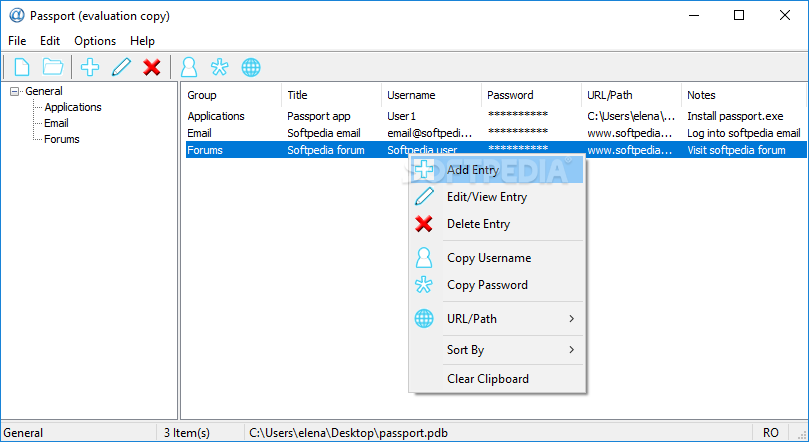809x442 pixels.
Task: Choose Edit/View Entry from the context menu
Action: [497, 197]
